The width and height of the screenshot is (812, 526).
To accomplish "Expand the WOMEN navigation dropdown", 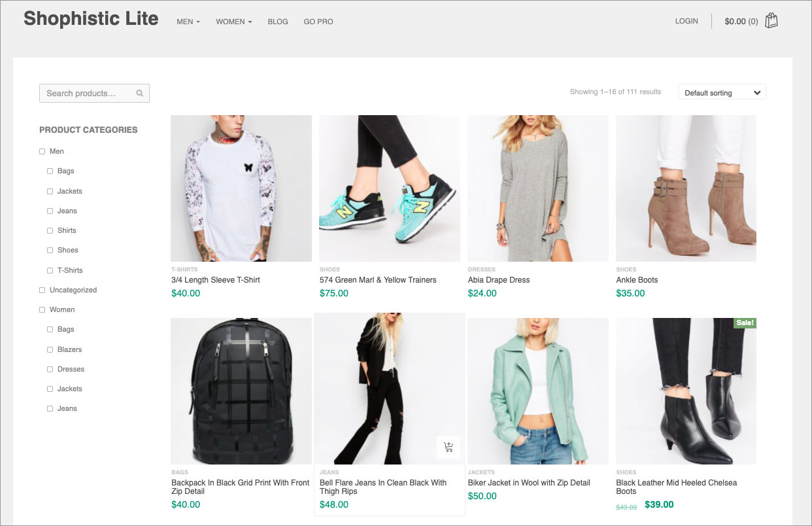I will click(233, 21).
